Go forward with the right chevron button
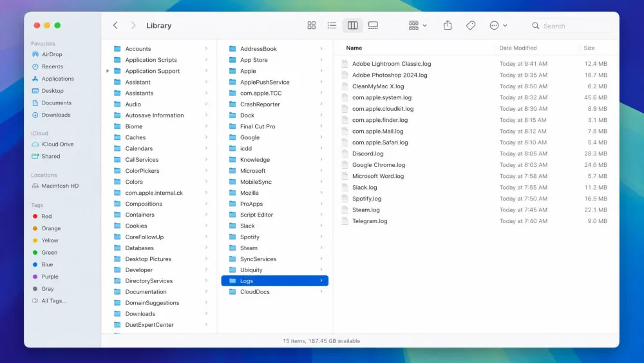Screen dimensions: 644x363 133,26
